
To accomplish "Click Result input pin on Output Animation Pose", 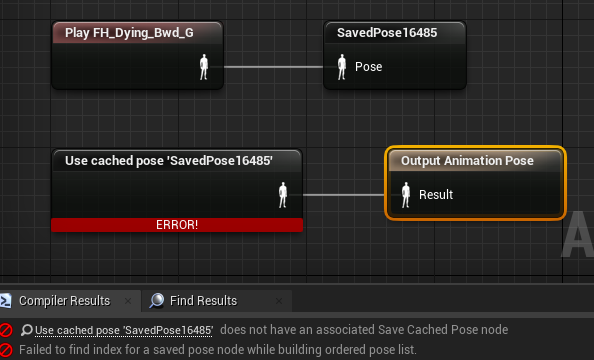I will tap(406, 195).
